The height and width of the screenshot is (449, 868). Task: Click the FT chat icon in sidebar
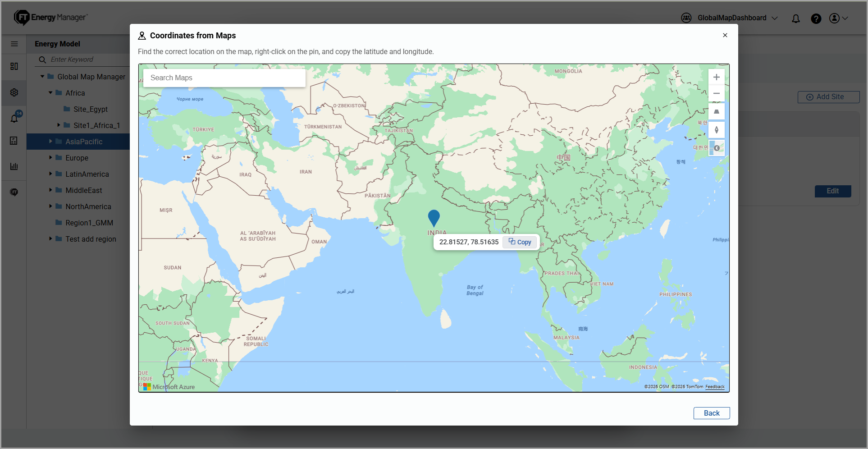coord(14,192)
